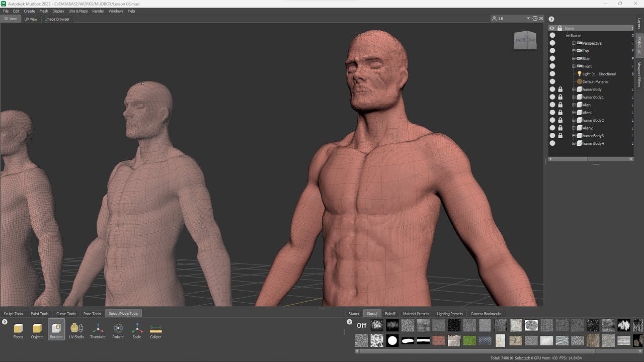Click the Perspective camera icon
644x362 pixels.
[580, 43]
